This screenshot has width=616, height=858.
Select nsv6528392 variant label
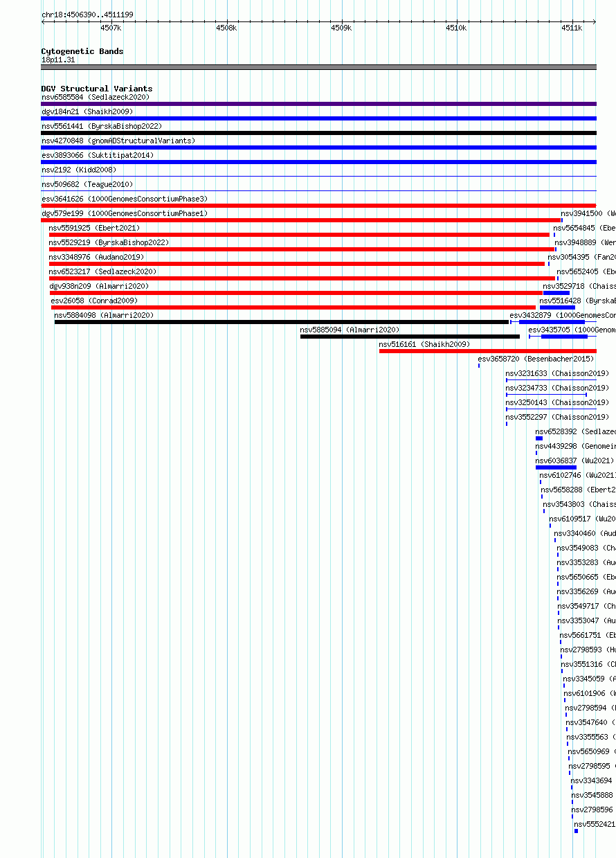point(575,431)
